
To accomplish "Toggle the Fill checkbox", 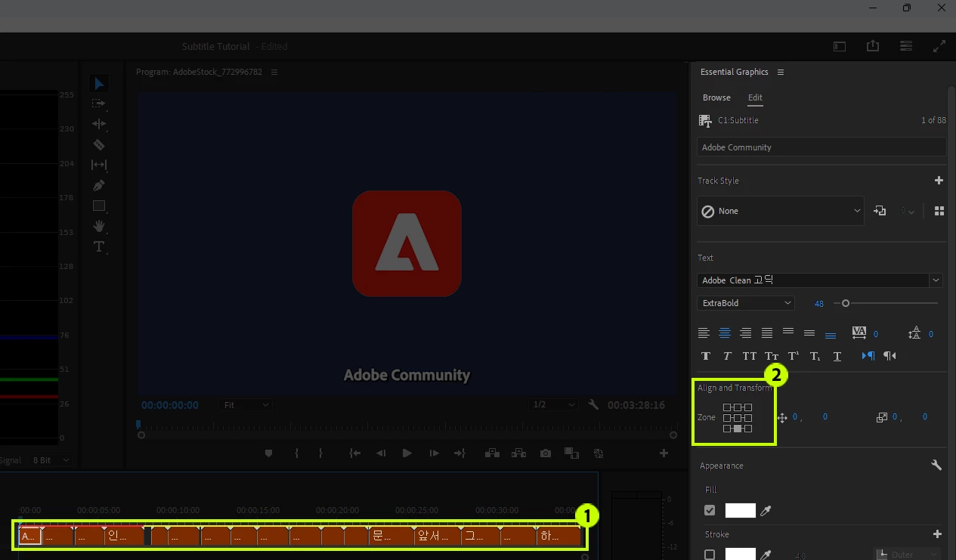I will click(710, 511).
